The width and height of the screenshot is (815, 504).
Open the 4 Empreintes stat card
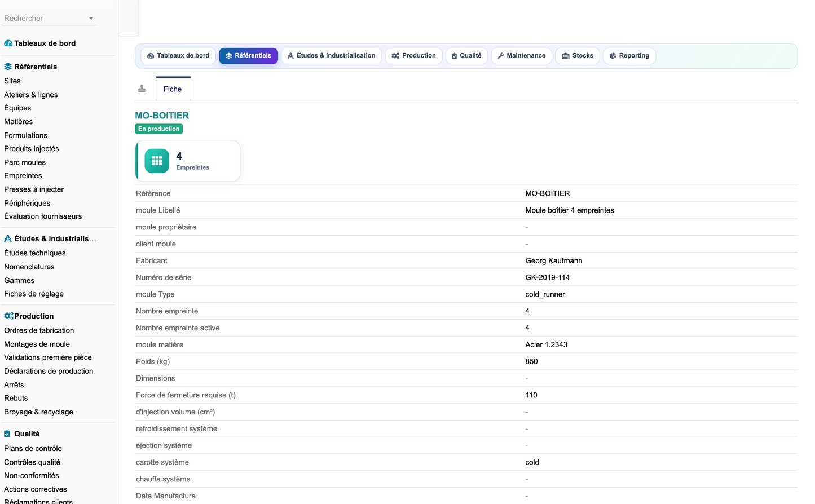(x=188, y=161)
